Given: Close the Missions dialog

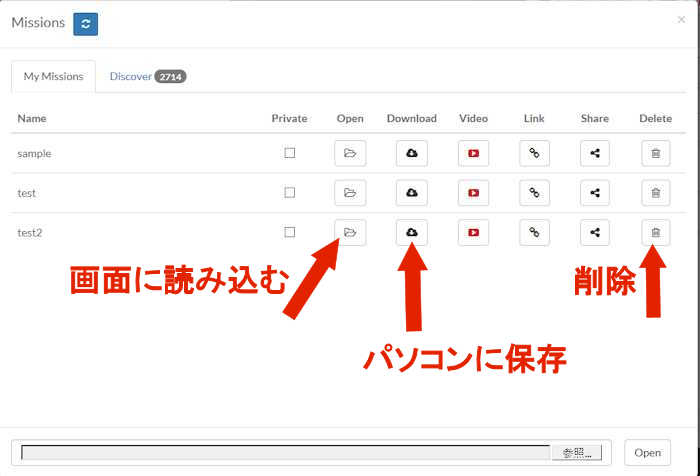Looking at the screenshot, I should pos(682,19).
